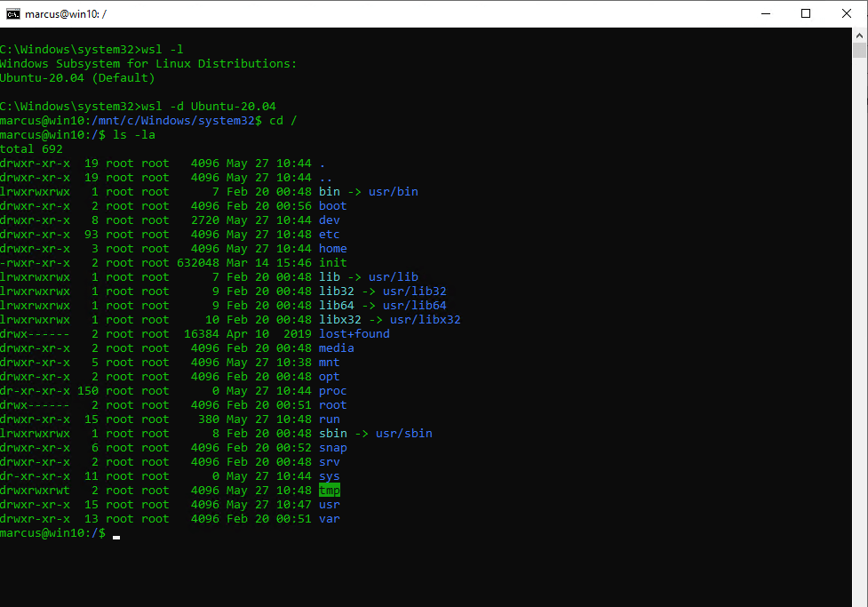Click the 'usr/libx32' link target
Screen dimensions: 868x607
coord(426,320)
